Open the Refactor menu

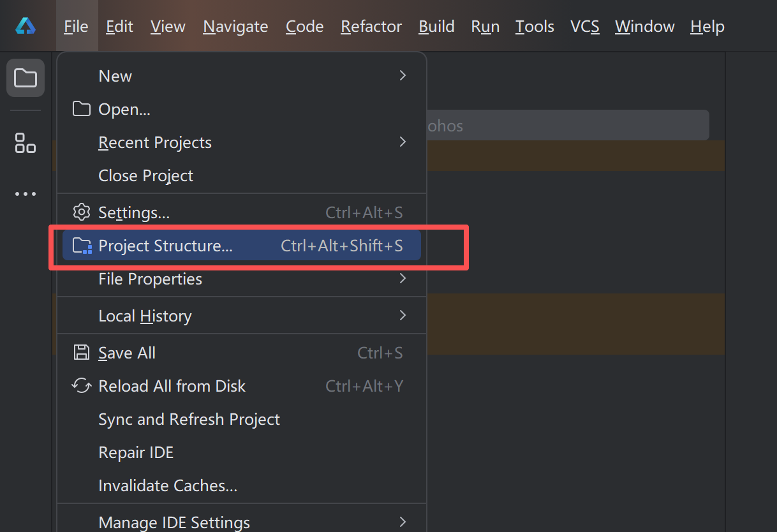(x=371, y=26)
